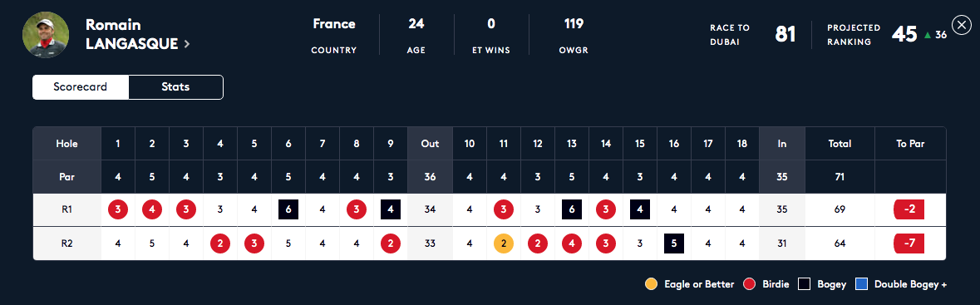Click the R2 hole 16 bogey square
980x305 pixels.
(674, 244)
